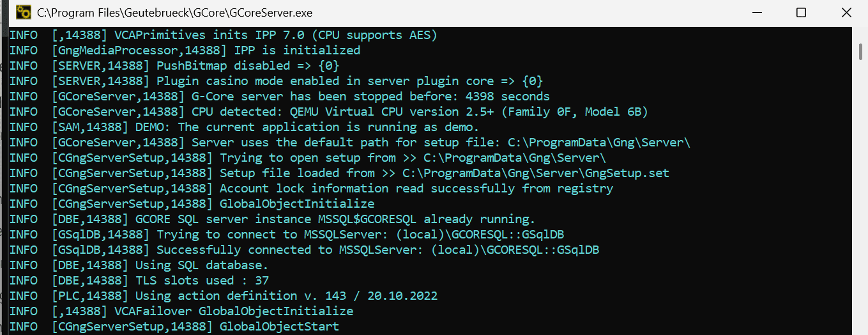This screenshot has height=335, width=868.
Task: Close the GCoreServer.exe console window
Action: (846, 12)
